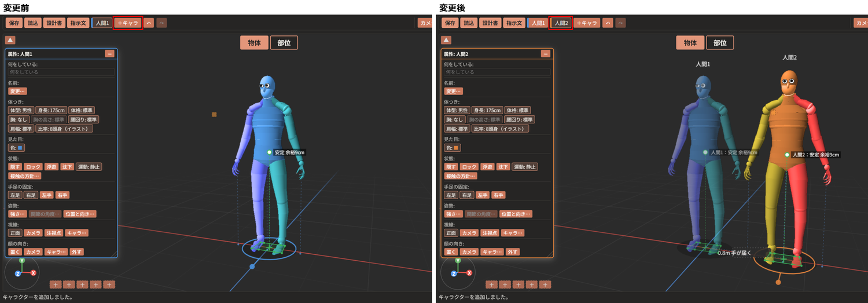Toggle the 左足 foot lock in the 変更前 panel
Viewport: 868px width, 303px height.
15,195
